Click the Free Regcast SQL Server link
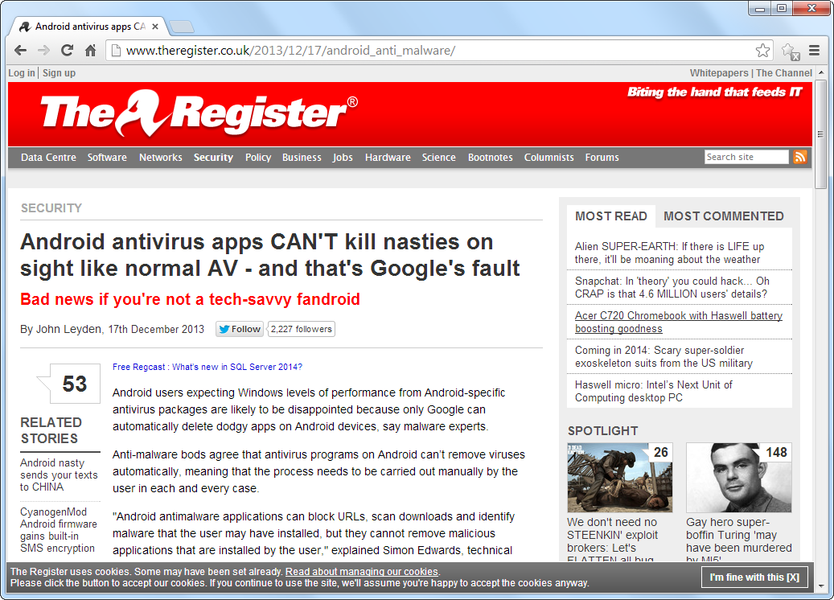Screen dimensions: 834x600 point(207,367)
